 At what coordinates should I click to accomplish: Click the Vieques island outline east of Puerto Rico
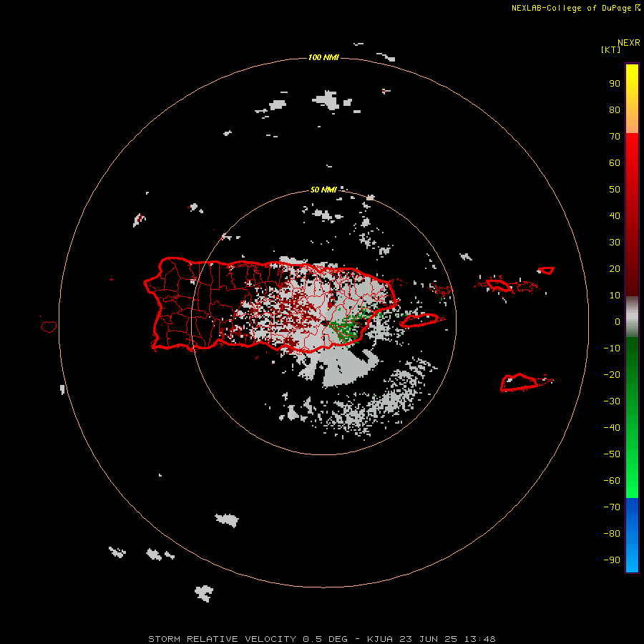(x=420, y=321)
